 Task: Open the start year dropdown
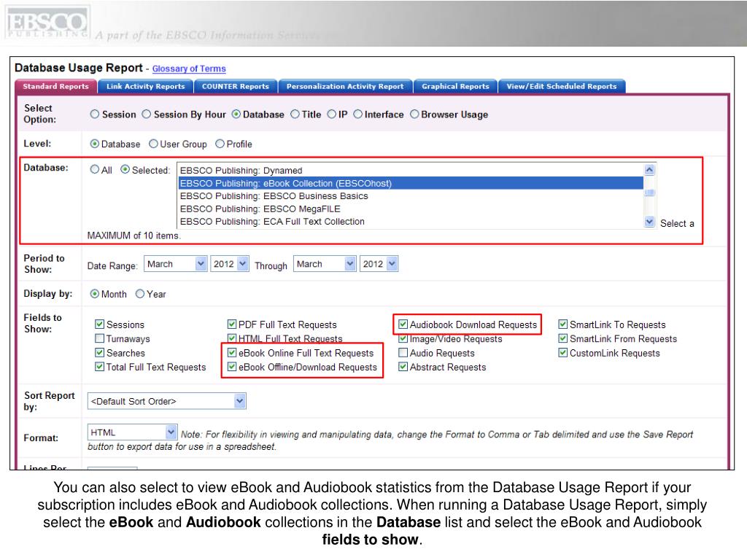(x=230, y=264)
